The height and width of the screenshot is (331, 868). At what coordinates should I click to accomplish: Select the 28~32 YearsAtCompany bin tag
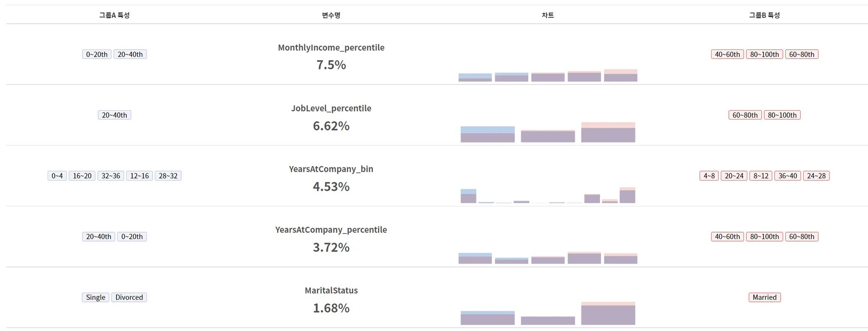tap(168, 176)
